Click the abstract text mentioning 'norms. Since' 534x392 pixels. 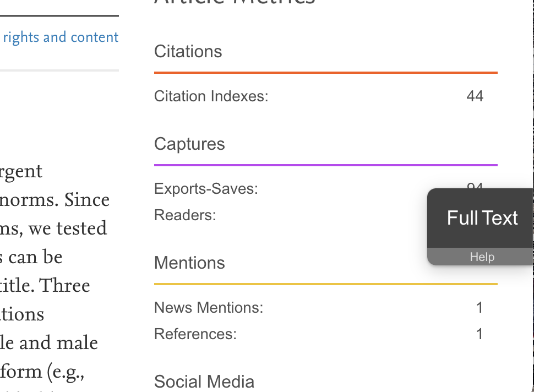(x=55, y=199)
